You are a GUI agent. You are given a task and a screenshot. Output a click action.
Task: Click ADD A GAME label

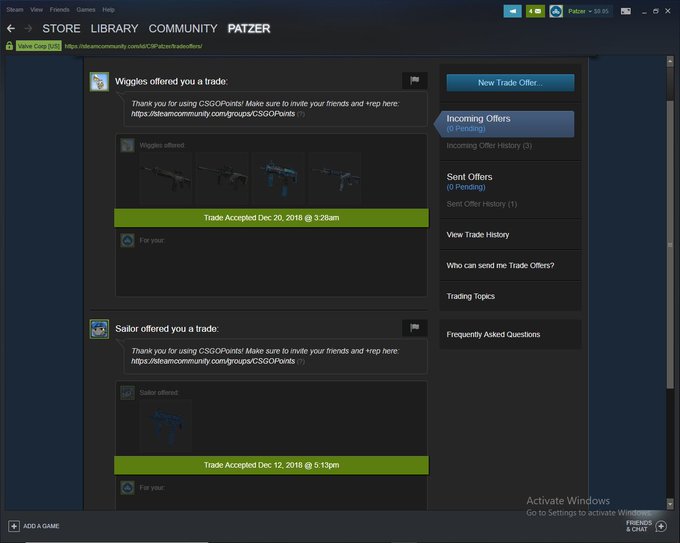[41, 526]
